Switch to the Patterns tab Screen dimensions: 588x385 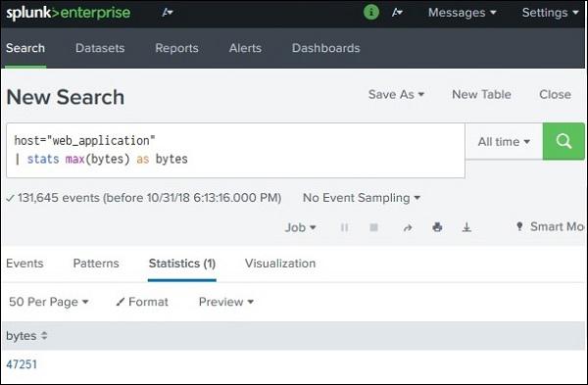96,264
